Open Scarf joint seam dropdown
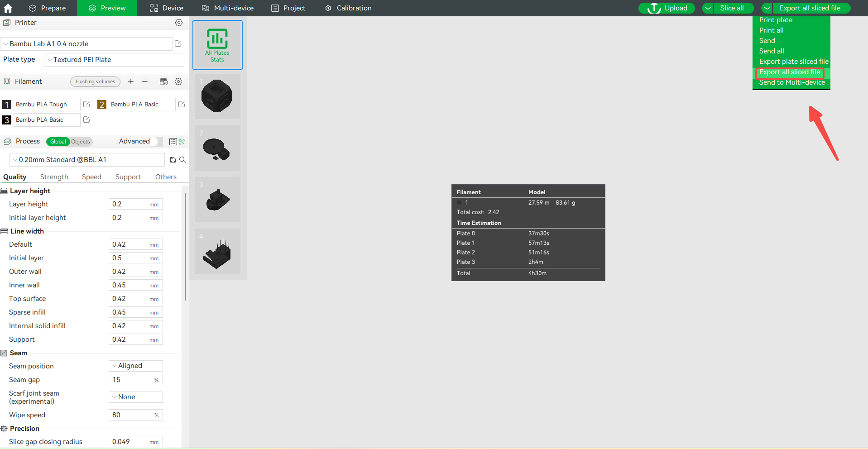Screen dimensions: 868x449 (x=135, y=397)
